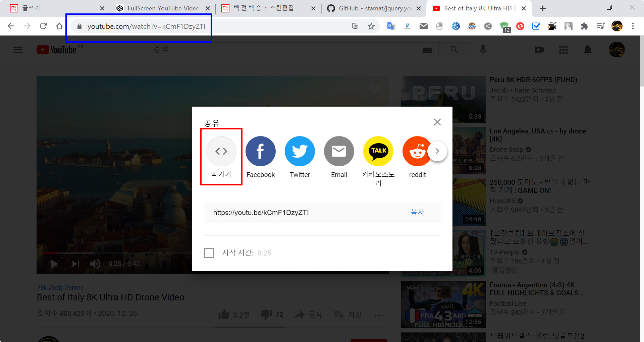Click the install app icon in address bar
Viewport: 644px width, 342px height.
pos(355,26)
